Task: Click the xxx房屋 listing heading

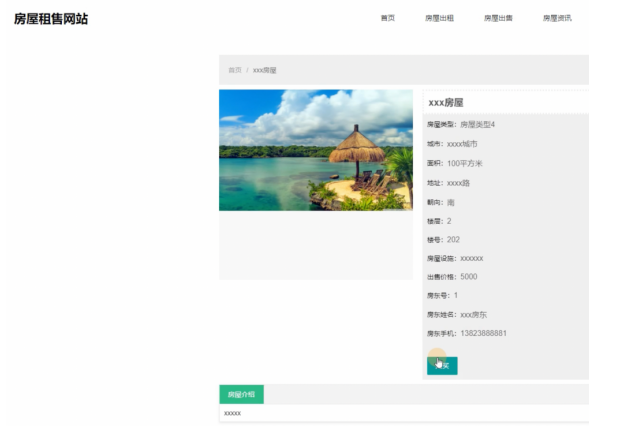Action: tap(446, 103)
